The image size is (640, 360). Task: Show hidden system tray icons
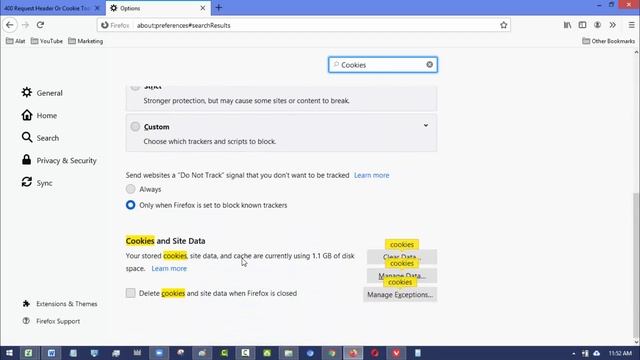(x=573, y=353)
